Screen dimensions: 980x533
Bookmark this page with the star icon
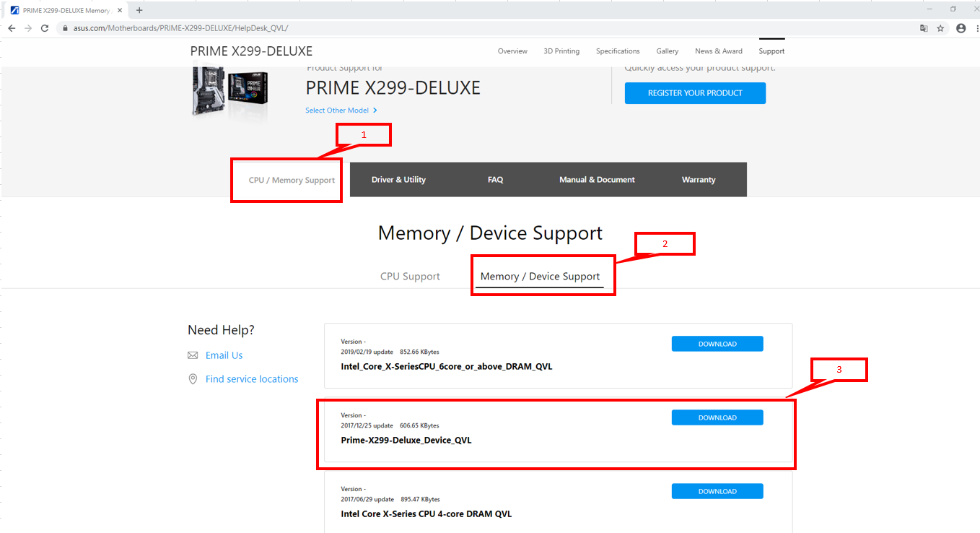click(940, 28)
